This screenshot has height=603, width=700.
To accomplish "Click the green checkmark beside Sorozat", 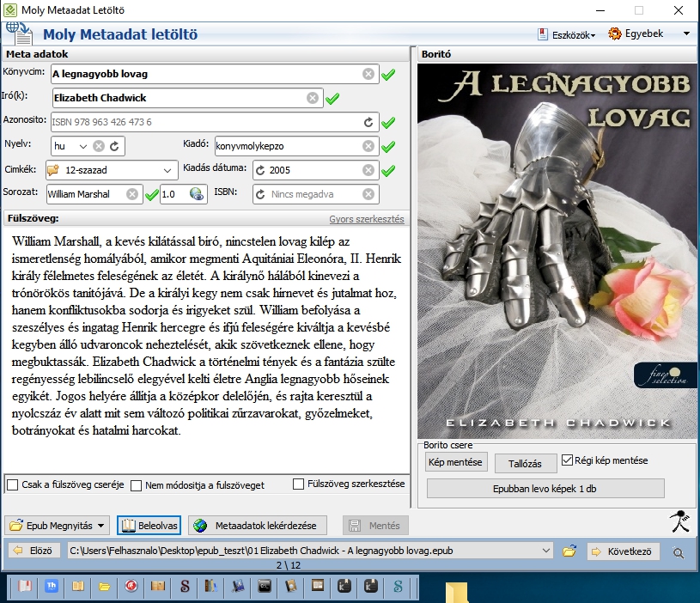I will [152, 195].
